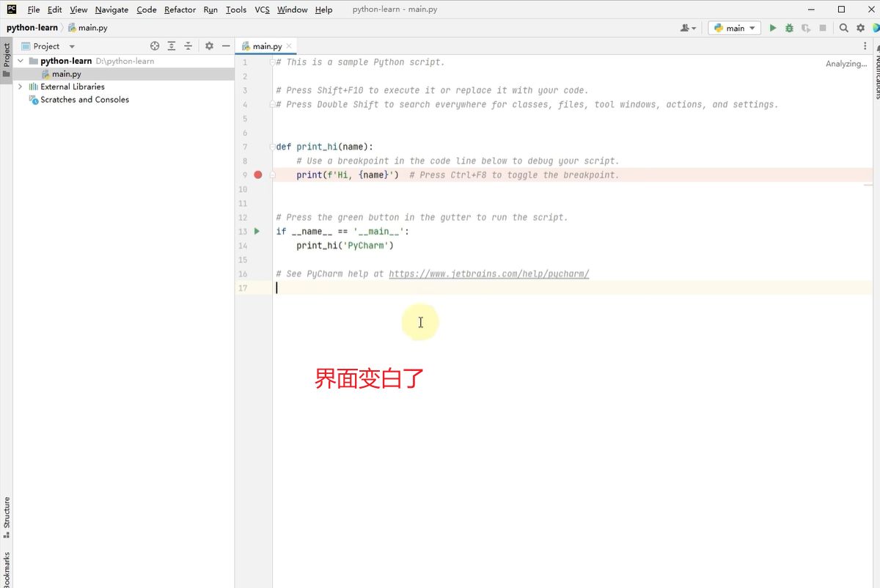Screen dimensions: 880x588
Task: Click Expand All in the Project panel
Action: [x=172, y=45]
